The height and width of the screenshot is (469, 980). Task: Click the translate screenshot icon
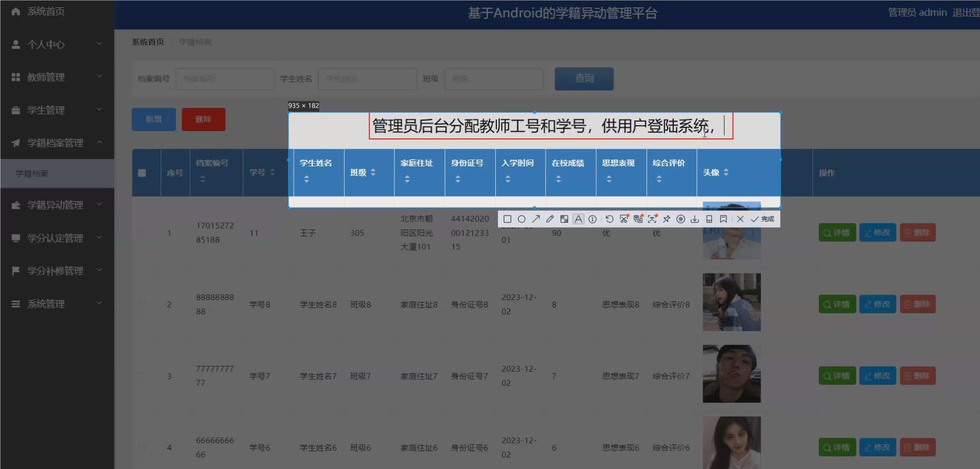pos(639,219)
